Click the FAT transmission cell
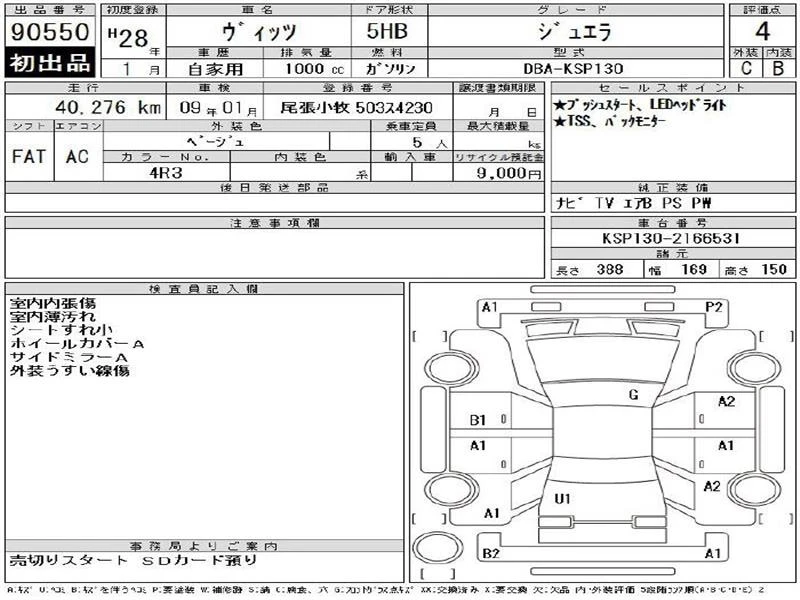 (29, 157)
